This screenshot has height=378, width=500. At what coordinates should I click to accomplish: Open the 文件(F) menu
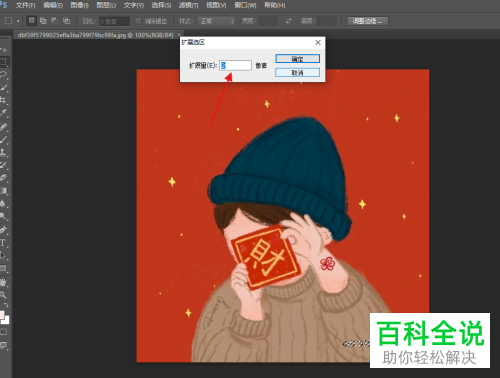click(26, 5)
